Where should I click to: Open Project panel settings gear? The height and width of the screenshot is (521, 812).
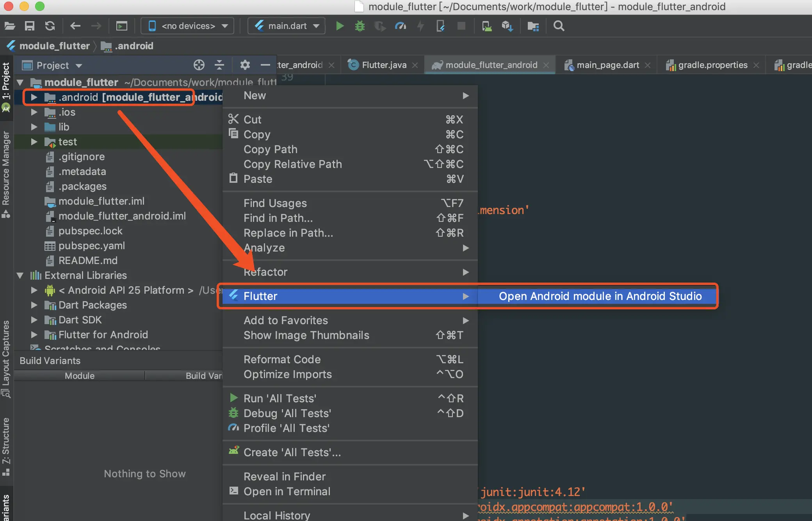(x=245, y=65)
